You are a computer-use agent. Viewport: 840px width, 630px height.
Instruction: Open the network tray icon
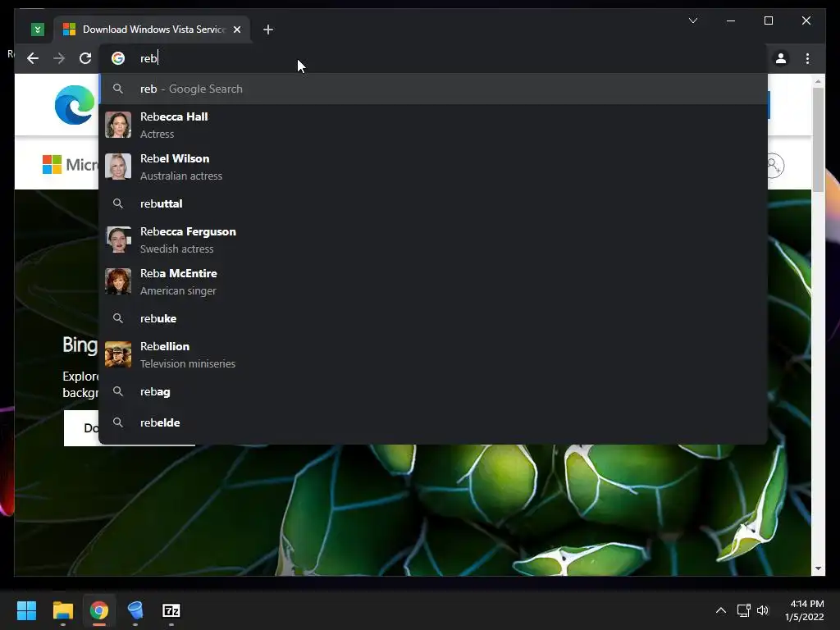[x=743, y=610]
